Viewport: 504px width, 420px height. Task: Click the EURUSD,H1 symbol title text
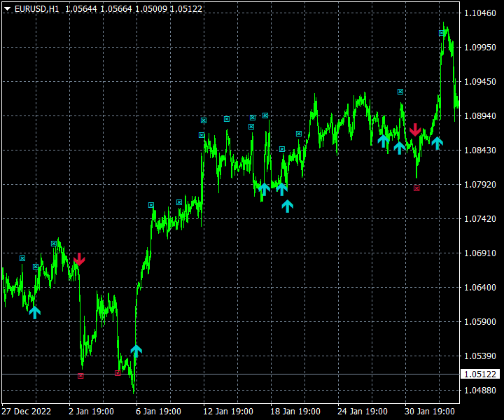pos(36,9)
